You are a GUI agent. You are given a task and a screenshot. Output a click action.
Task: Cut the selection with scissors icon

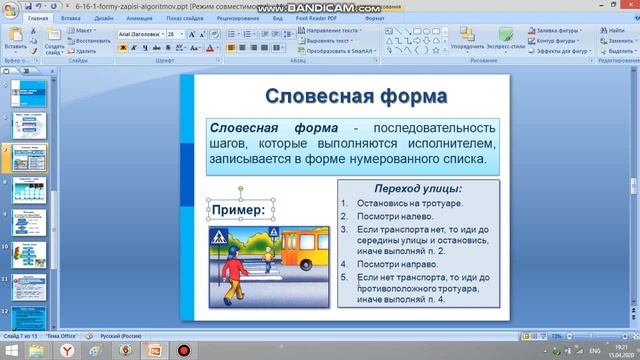click(33, 31)
